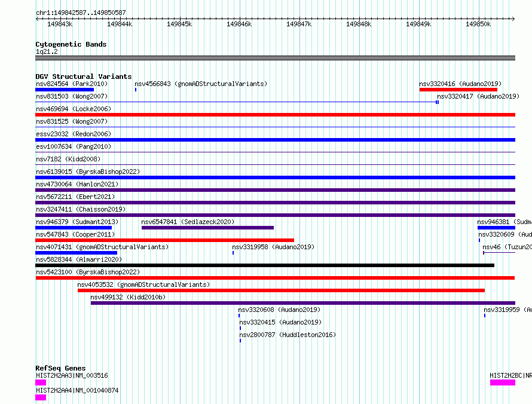532x404 pixels.
Task: Click nsv3320417 (Audano2019) label
Action: pos(478,96)
